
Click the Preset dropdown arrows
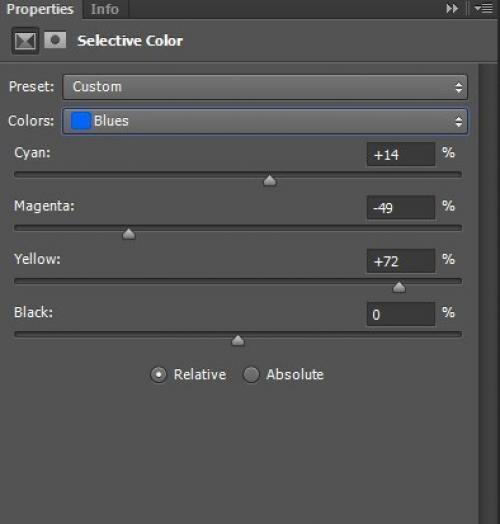(x=459, y=88)
